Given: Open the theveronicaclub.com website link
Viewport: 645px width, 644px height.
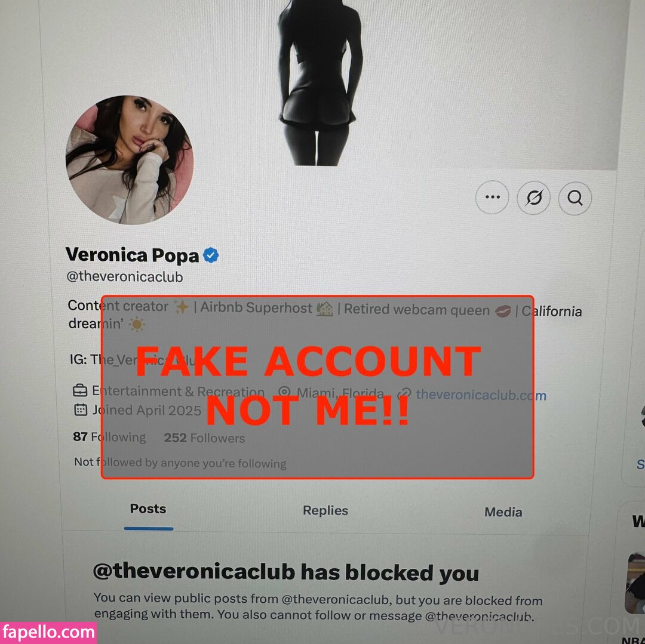Looking at the screenshot, I should (x=481, y=395).
